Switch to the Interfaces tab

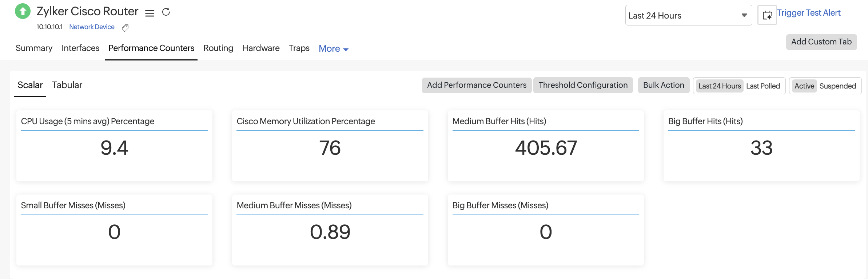[80, 48]
